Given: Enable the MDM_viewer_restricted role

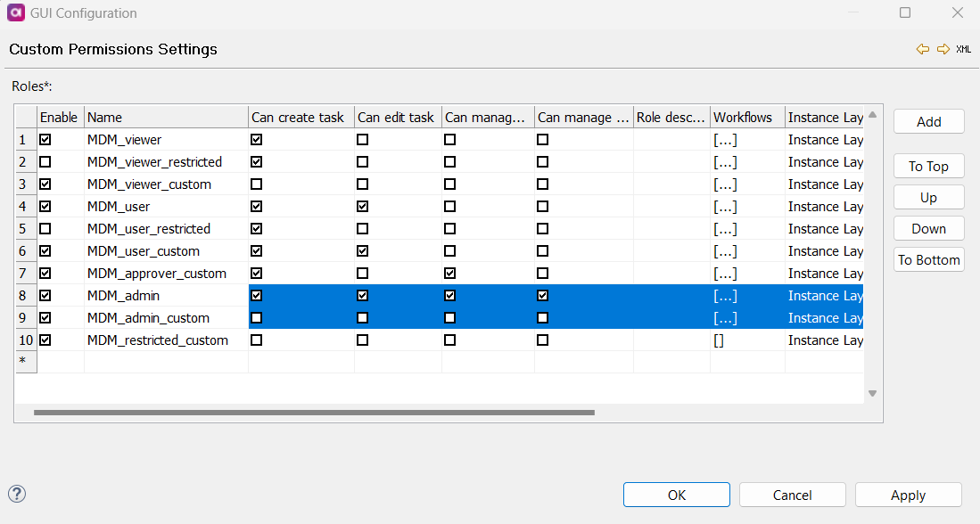Looking at the screenshot, I should click(43, 161).
